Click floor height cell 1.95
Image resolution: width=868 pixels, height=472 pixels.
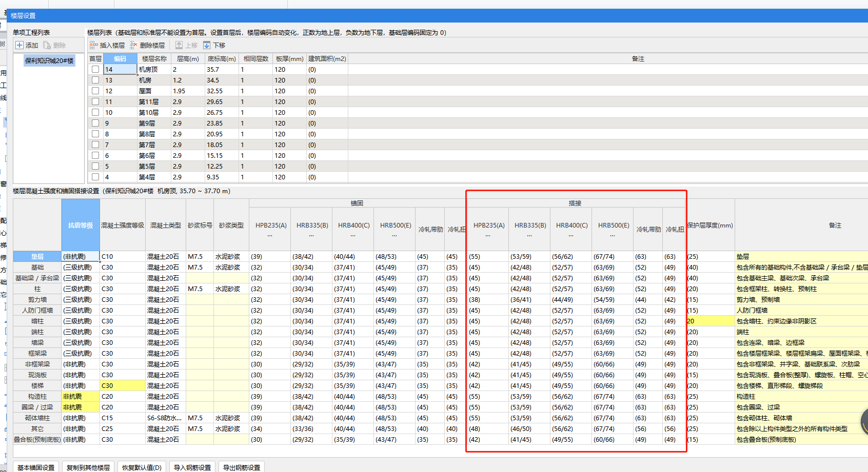pyautogui.click(x=188, y=91)
